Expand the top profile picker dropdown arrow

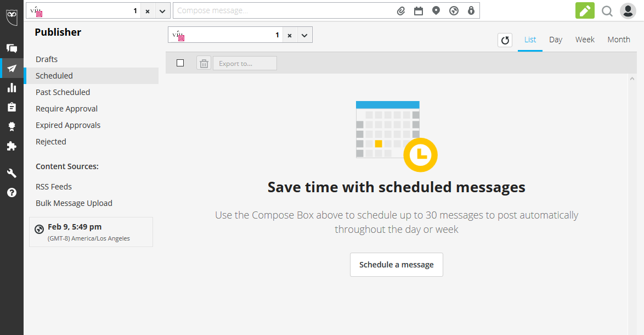pos(162,11)
